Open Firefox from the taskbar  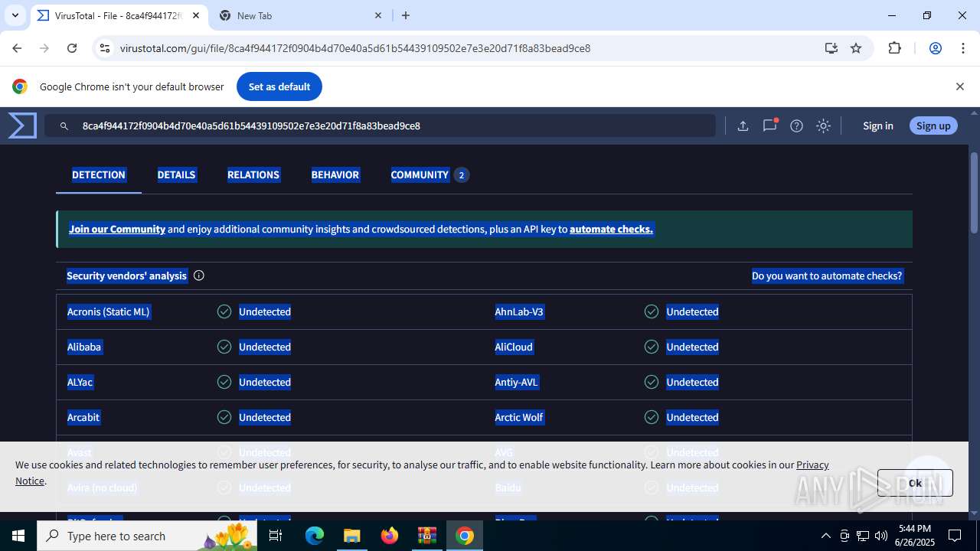pos(390,536)
